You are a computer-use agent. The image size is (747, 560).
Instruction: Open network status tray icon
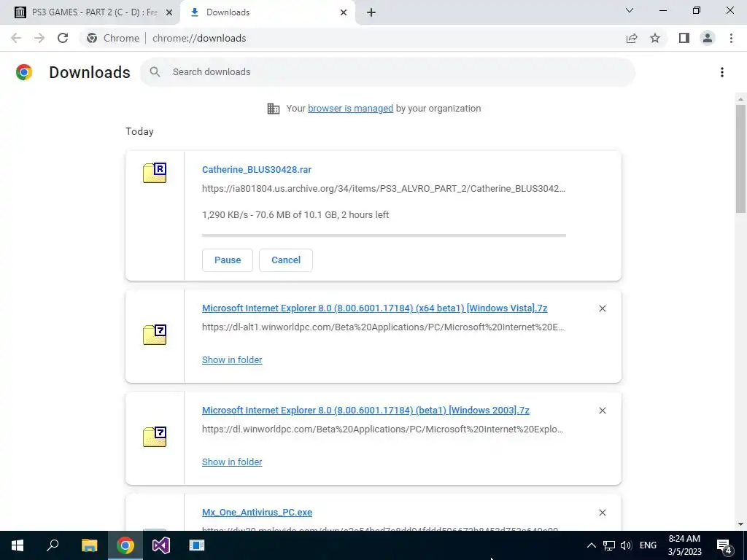pos(609,545)
